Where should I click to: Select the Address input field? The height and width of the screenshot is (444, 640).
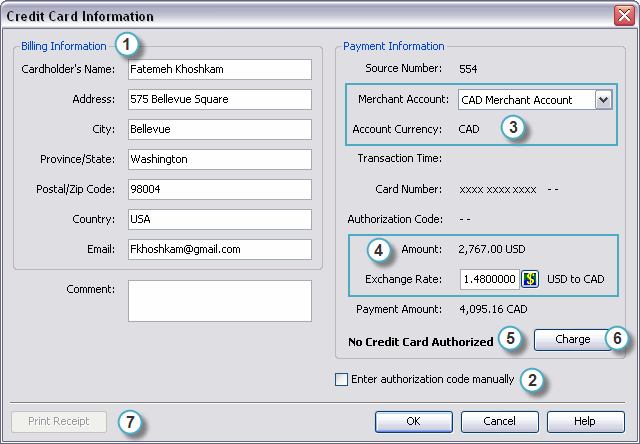[x=219, y=99]
